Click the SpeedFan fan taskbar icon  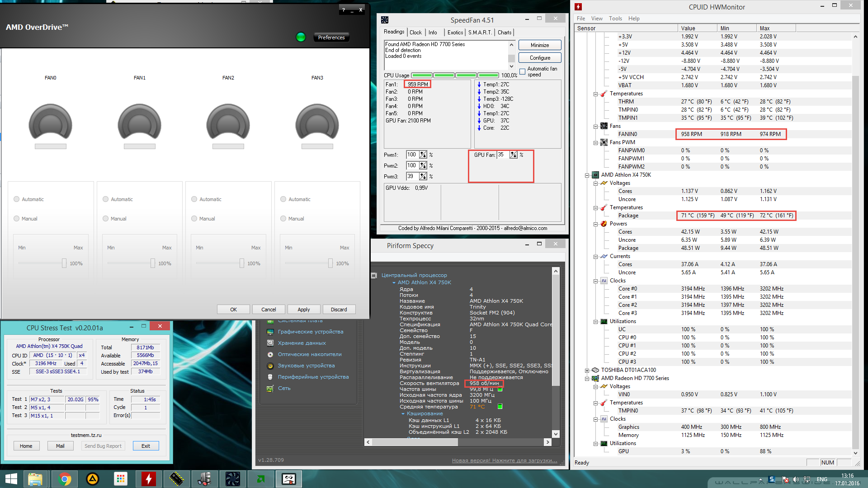click(232, 479)
